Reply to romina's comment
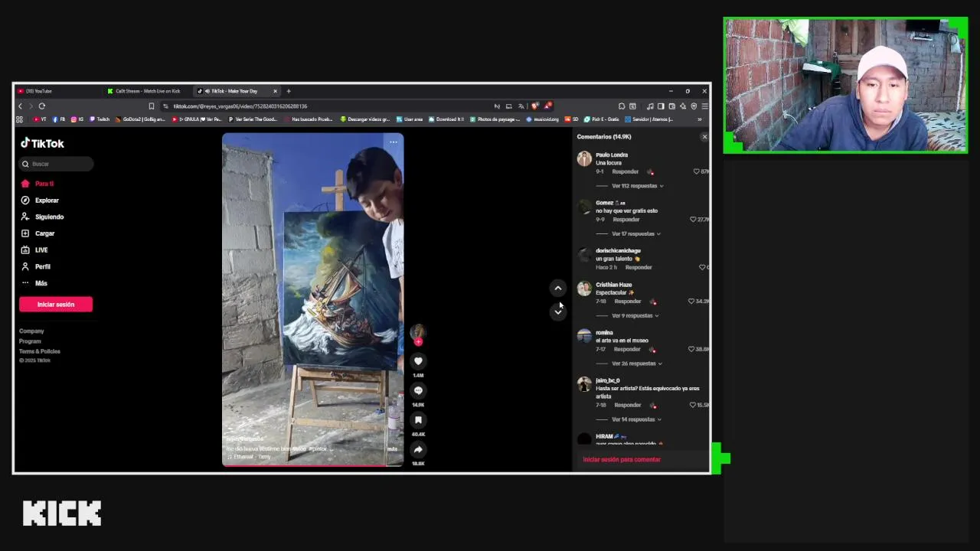Image resolution: width=980 pixels, height=551 pixels. pos(627,349)
